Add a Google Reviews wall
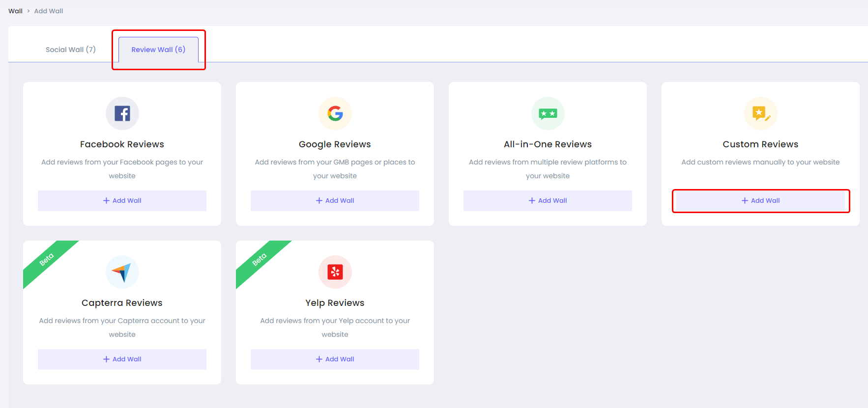 click(x=335, y=201)
